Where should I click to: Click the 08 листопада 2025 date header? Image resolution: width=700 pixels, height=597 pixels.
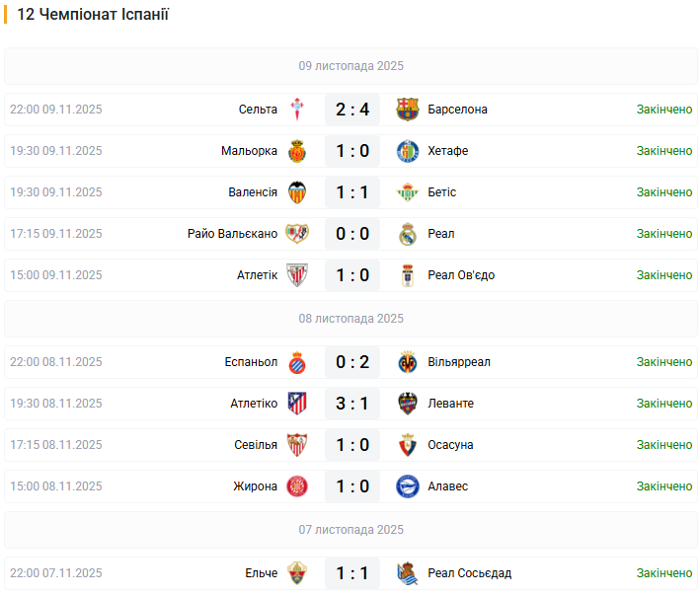[x=350, y=319]
